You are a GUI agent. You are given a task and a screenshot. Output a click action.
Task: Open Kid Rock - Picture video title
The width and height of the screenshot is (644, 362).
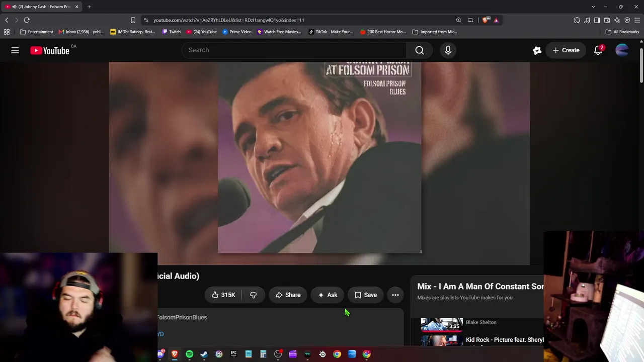(x=505, y=340)
